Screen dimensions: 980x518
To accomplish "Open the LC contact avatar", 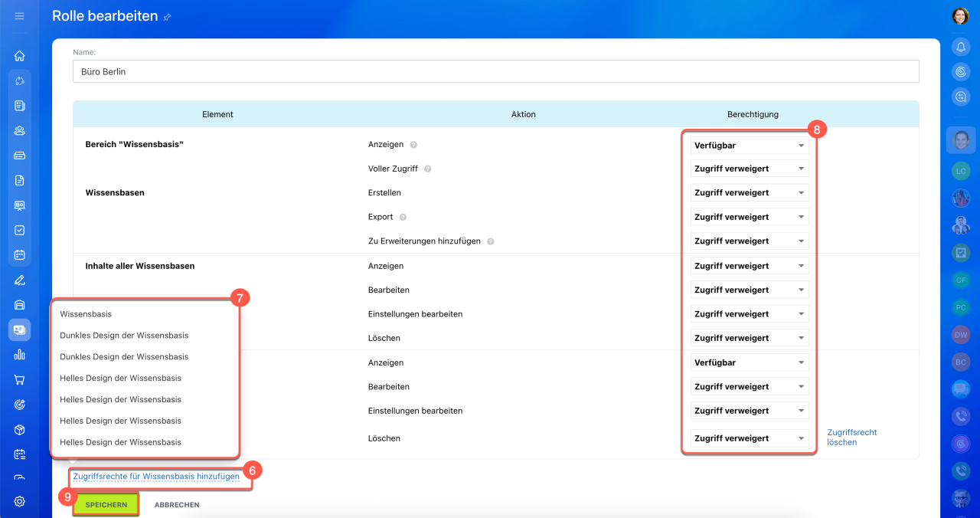I will (x=961, y=171).
